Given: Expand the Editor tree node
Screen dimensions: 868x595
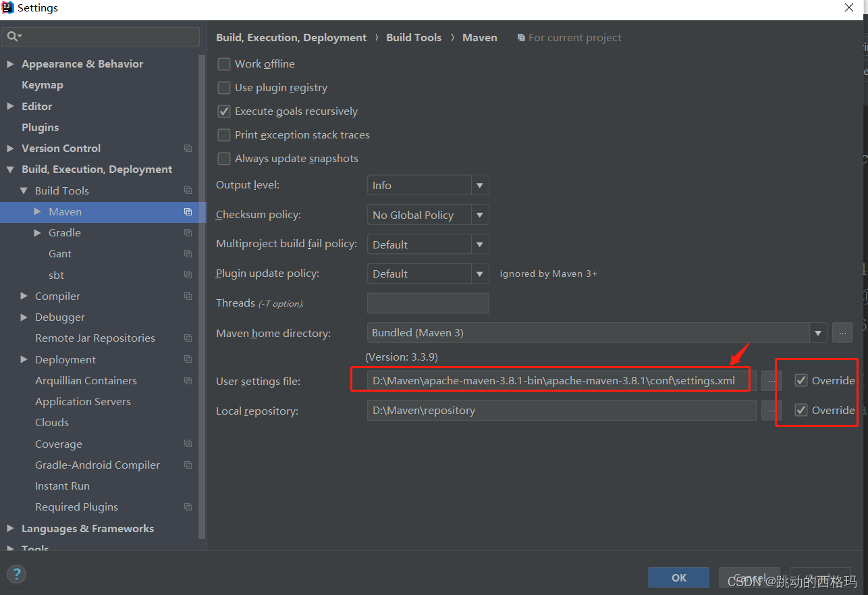Looking at the screenshot, I should tap(10, 106).
